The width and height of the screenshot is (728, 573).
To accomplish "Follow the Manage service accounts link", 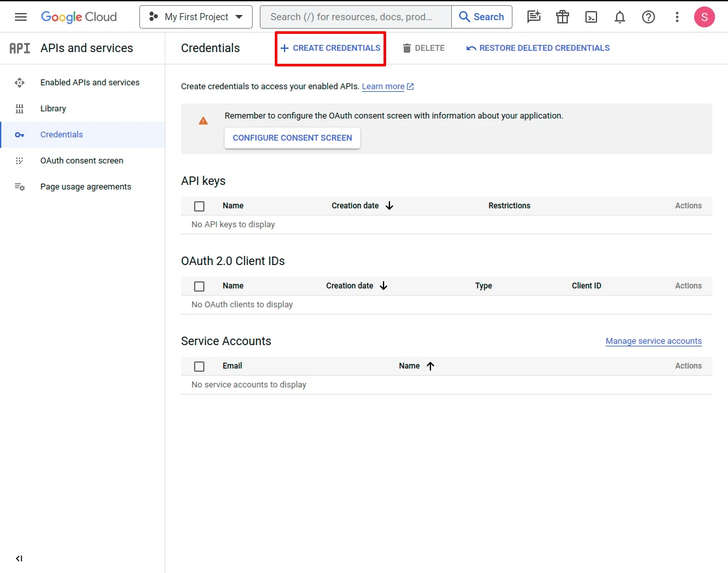I will [653, 341].
